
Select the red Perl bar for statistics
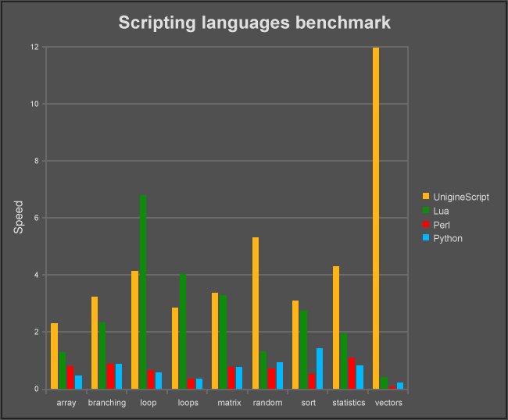352,373
